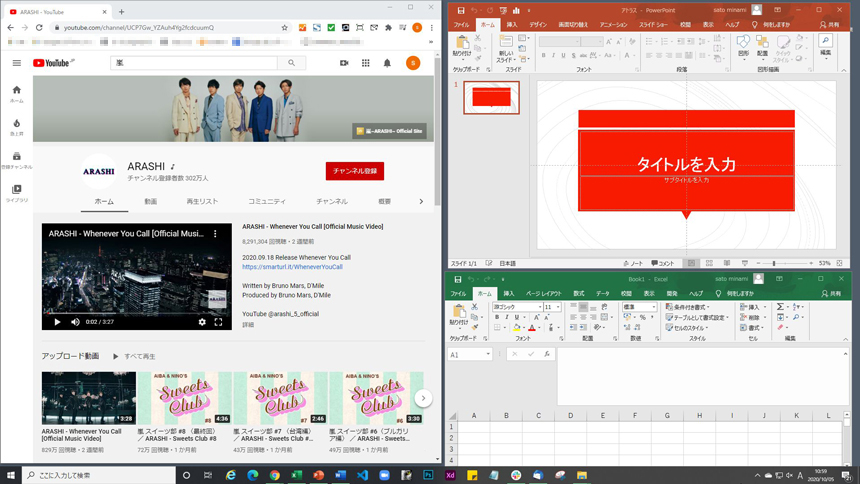
Task: Open the ARASHI Official Site banner link
Action: tap(391, 131)
